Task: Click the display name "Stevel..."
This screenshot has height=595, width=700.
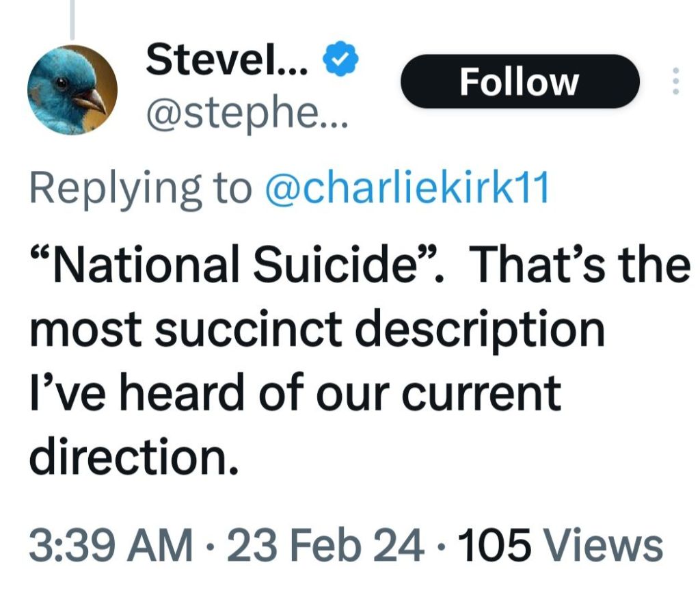Action: [228, 62]
